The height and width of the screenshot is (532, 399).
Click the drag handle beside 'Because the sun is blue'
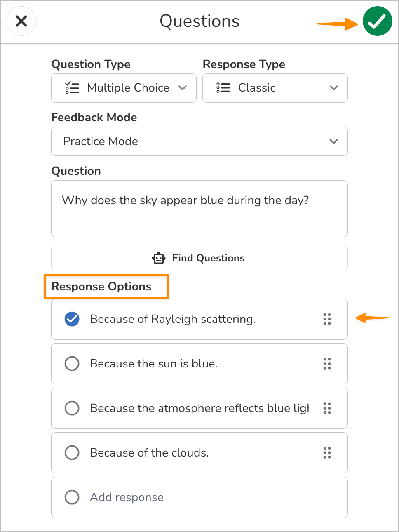tap(327, 364)
